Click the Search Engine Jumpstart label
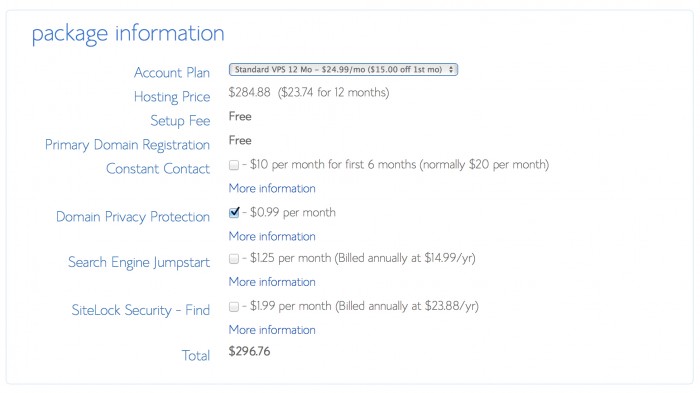Screen dimensions: 700x393 [x=139, y=263]
